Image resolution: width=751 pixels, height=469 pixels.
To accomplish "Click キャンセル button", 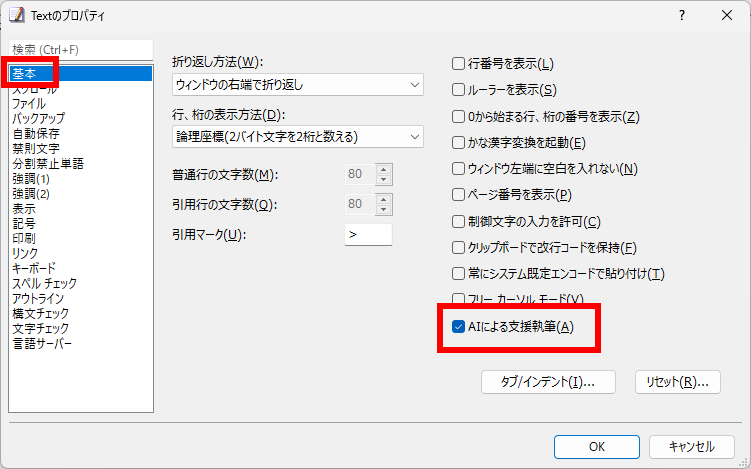I will coord(692,447).
